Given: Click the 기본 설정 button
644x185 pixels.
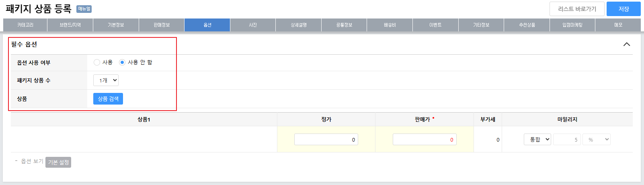Looking at the screenshot, I should tap(58, 162).
